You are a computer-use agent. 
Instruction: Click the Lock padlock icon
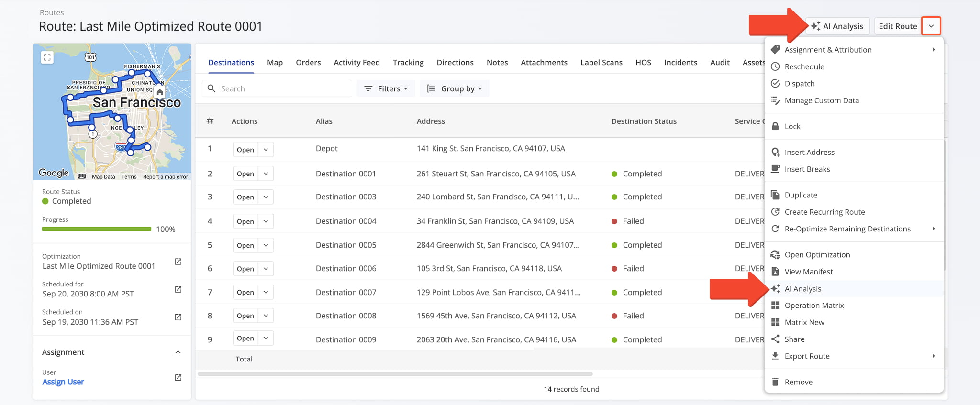775,126
